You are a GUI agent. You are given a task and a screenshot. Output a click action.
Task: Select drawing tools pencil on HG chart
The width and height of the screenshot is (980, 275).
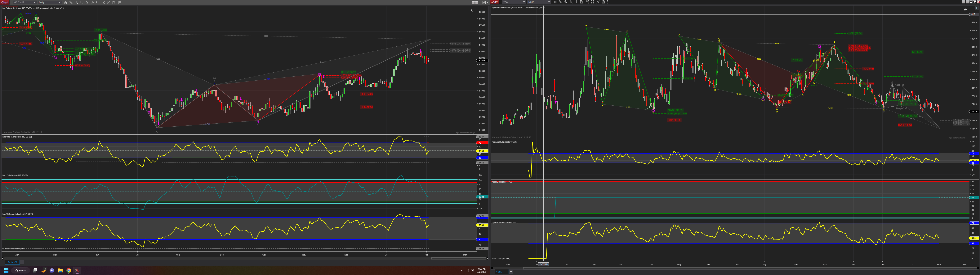pos(71,2)
